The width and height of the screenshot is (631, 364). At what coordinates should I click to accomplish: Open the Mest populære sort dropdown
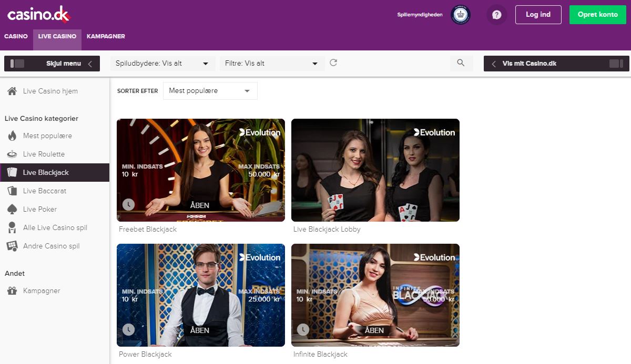tap(210, 91)
